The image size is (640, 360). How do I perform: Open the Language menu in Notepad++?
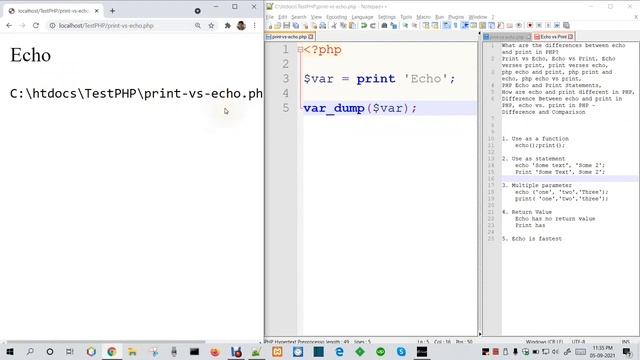pos(362,17)
